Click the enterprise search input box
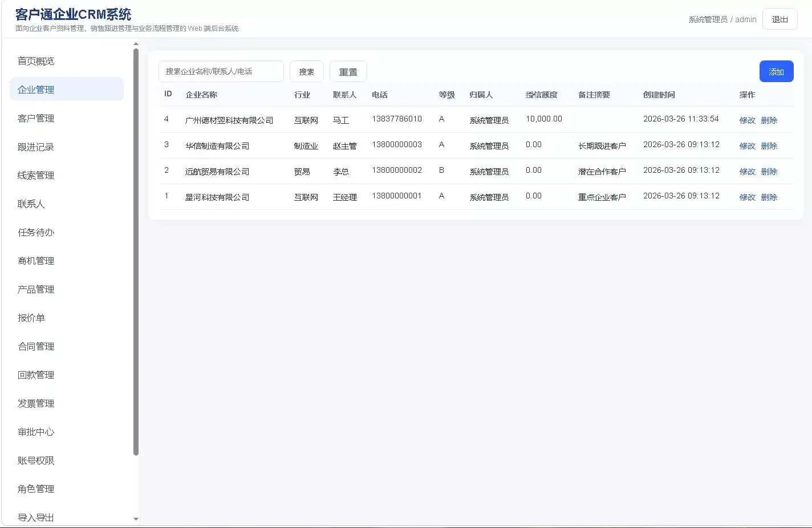 click(221, 71)
